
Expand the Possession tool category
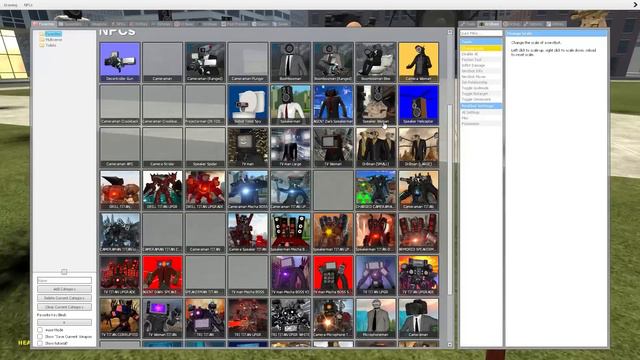(481, 123)
